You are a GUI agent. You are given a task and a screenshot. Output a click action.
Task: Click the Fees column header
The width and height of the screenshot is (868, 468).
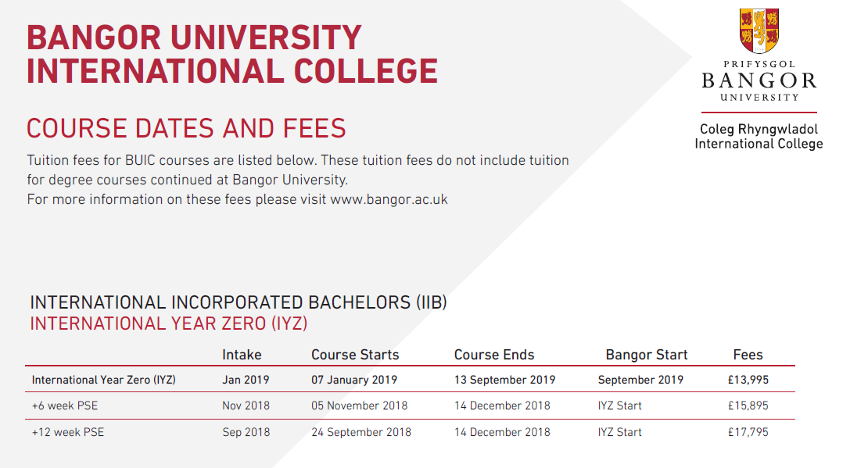click(x=748, y=355)
